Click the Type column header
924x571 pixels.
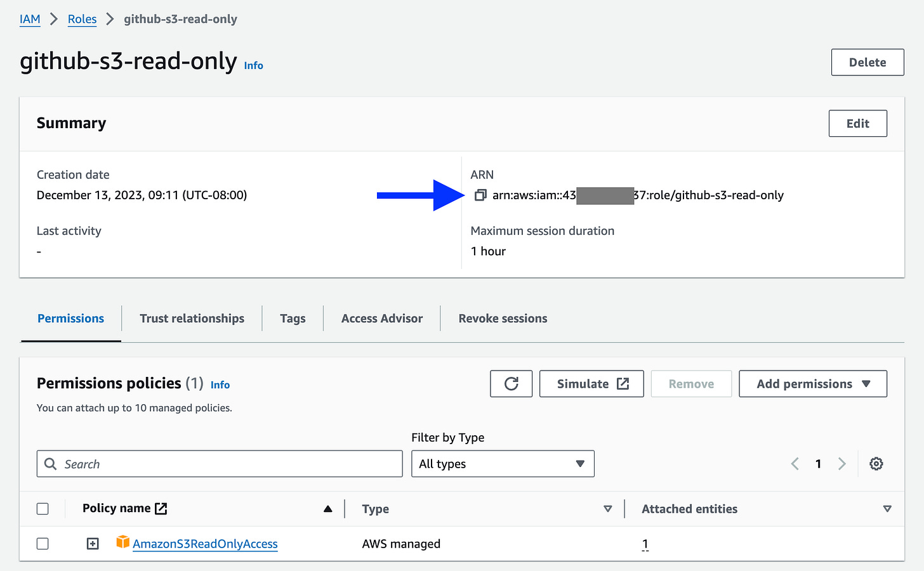point(376,509)
